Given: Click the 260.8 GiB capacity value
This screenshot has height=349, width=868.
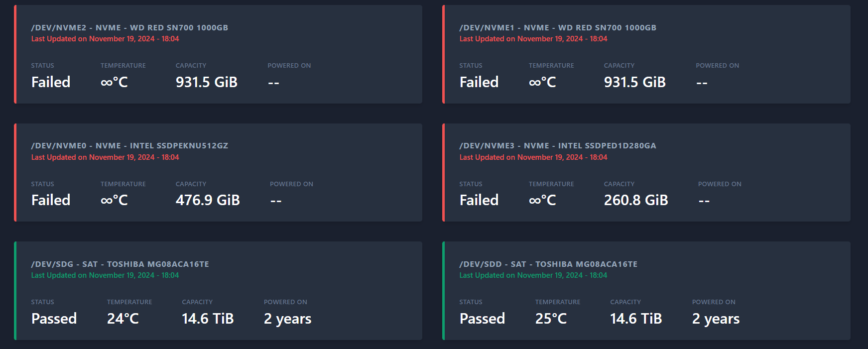Looking at the screenshot, I should pyautogui.click(x=636, y=200).
